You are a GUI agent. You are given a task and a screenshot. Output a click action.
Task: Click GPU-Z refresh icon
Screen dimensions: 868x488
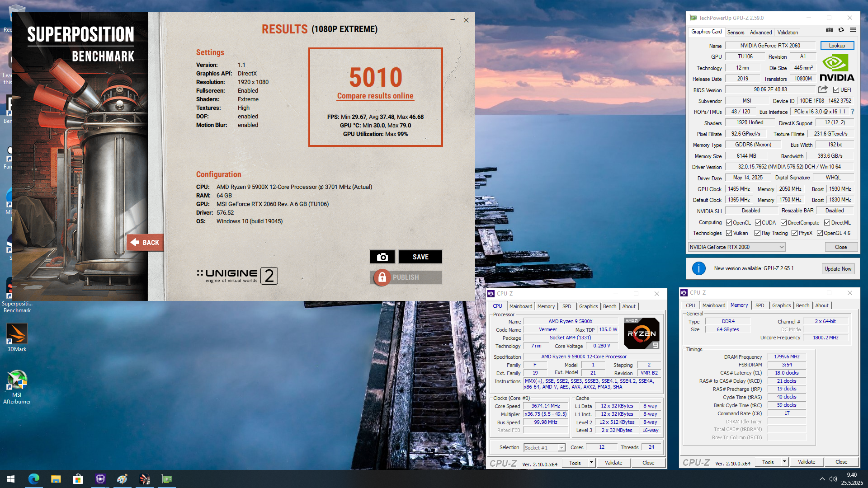click(841, 30)
